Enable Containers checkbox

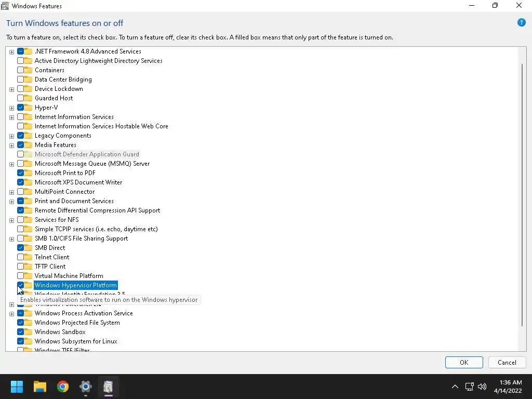(x=20, y=70)
